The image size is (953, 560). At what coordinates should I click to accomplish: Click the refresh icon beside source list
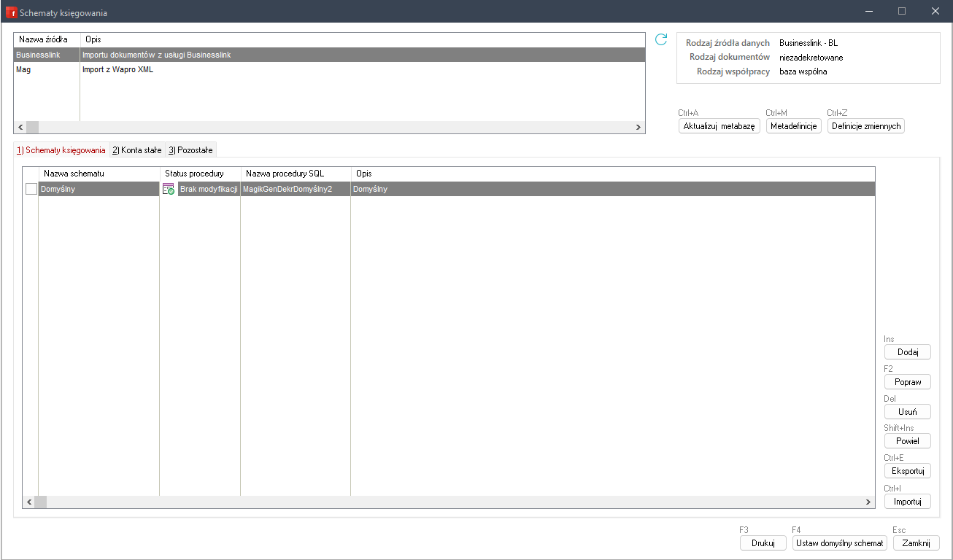661,39
